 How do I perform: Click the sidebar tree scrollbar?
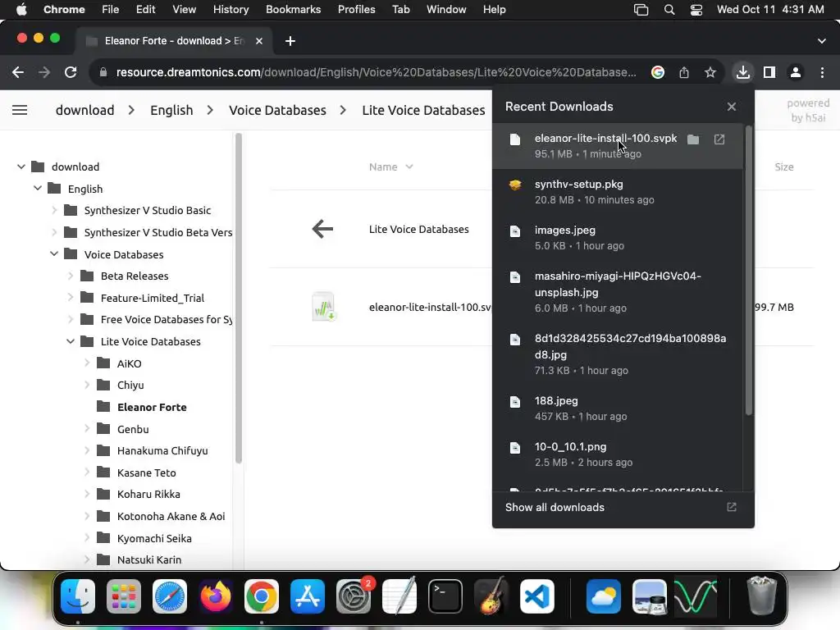tap(239, 298)
